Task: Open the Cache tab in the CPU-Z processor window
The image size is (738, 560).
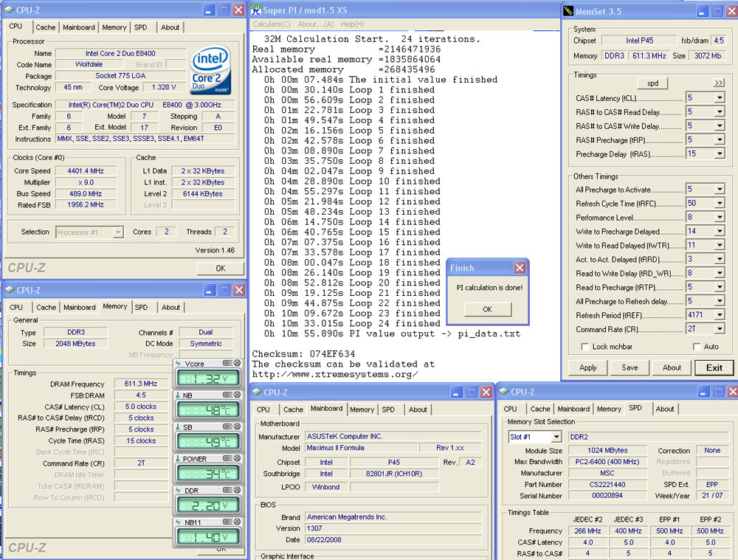Action: coord(45,27)
